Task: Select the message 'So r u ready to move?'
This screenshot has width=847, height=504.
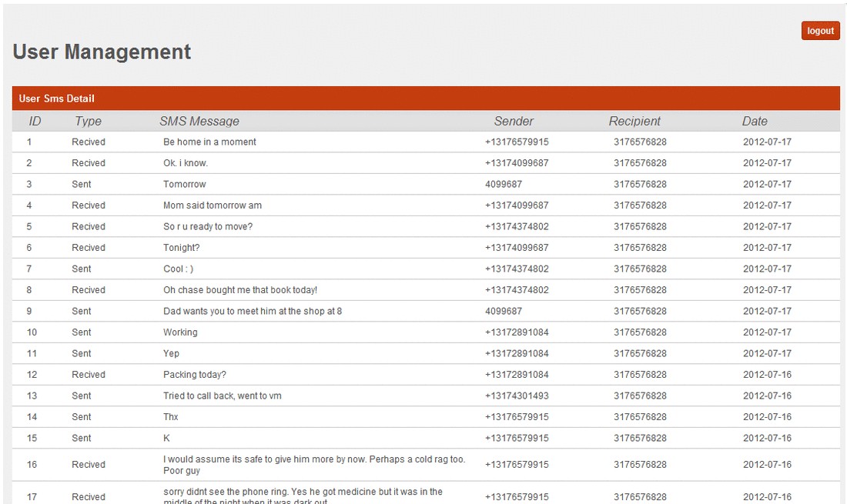Action: (x=208, y=227)
